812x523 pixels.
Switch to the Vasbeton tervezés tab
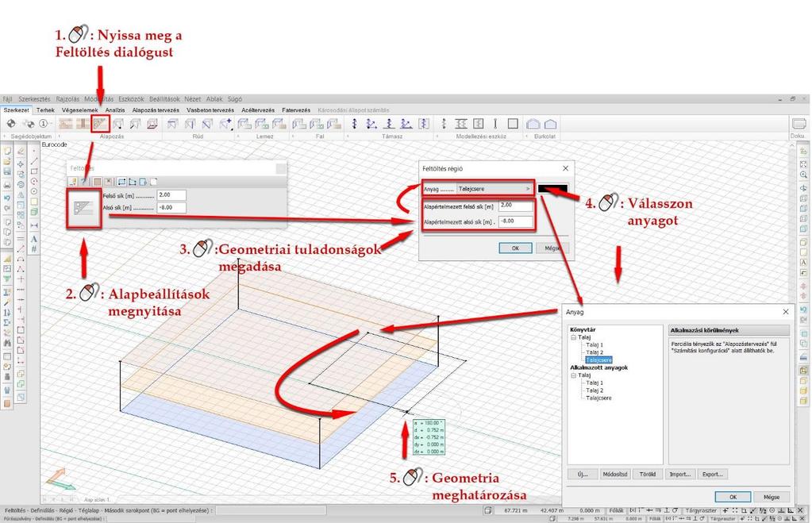[210, 110]
